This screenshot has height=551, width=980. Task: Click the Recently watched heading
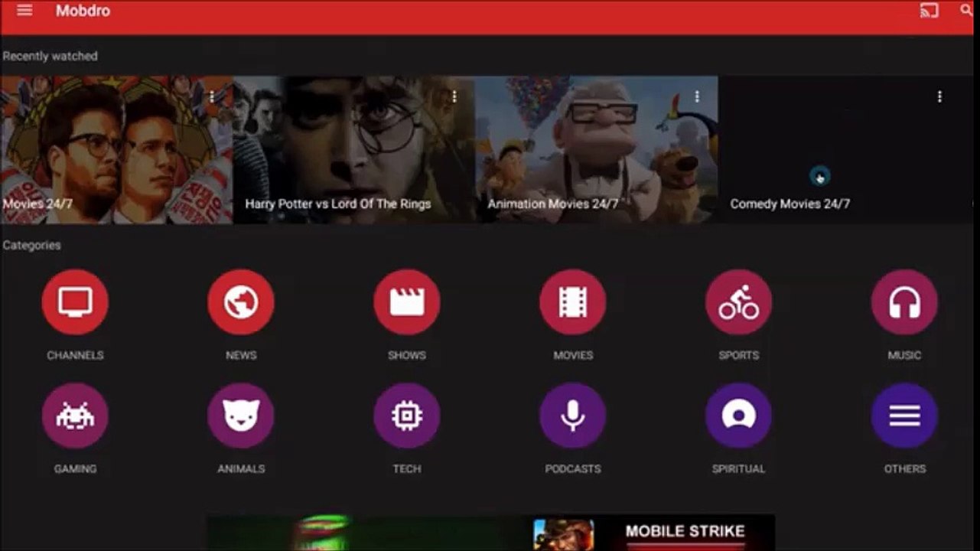tap(50, 56)
